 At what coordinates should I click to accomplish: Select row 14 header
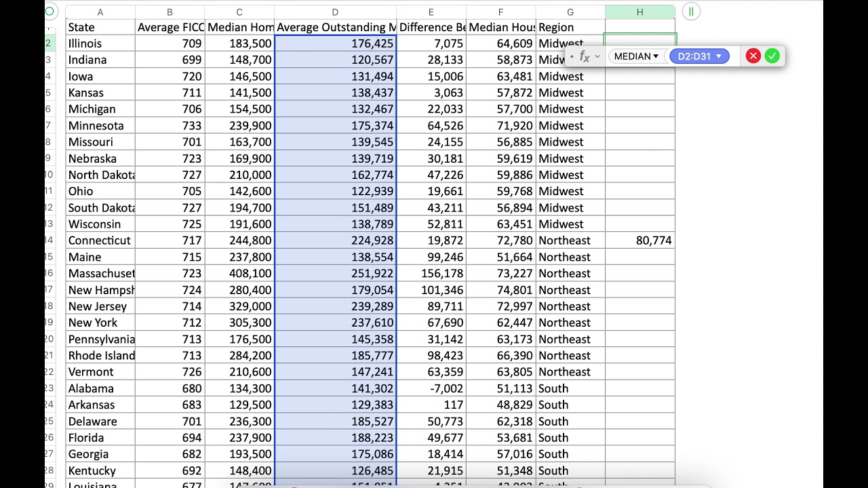pyautogui.click(x=49, y=241)
